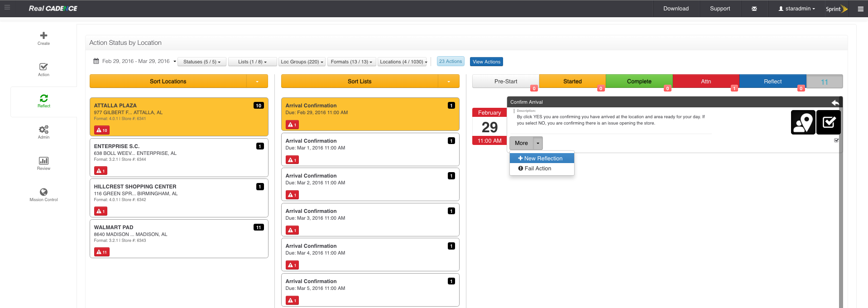Click the envelope messages icon
The height and width of the screenshot is (308, 868).
tap(754, 9)
